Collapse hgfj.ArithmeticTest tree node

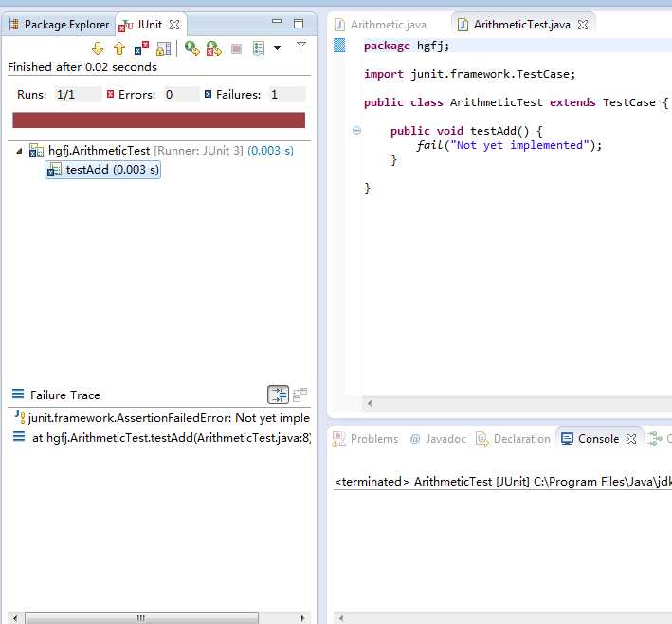tap(19, 151)
